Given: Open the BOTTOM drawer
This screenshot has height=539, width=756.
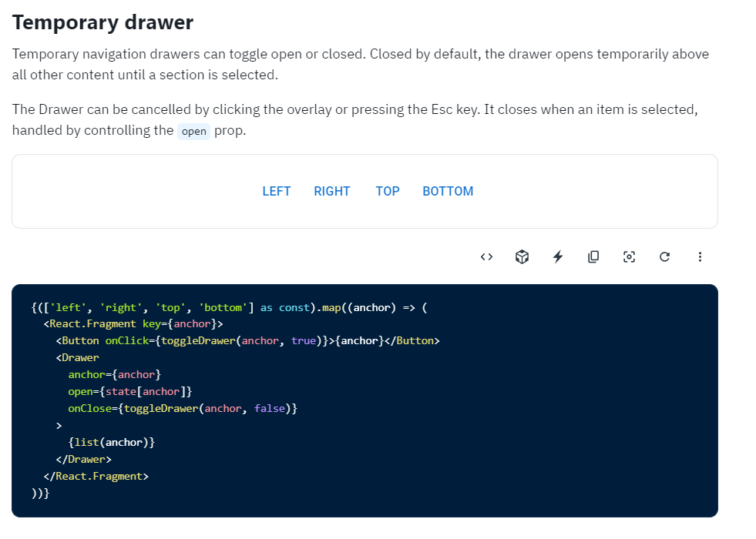Looking at the screenshot, I should click(x=448, y=191).
